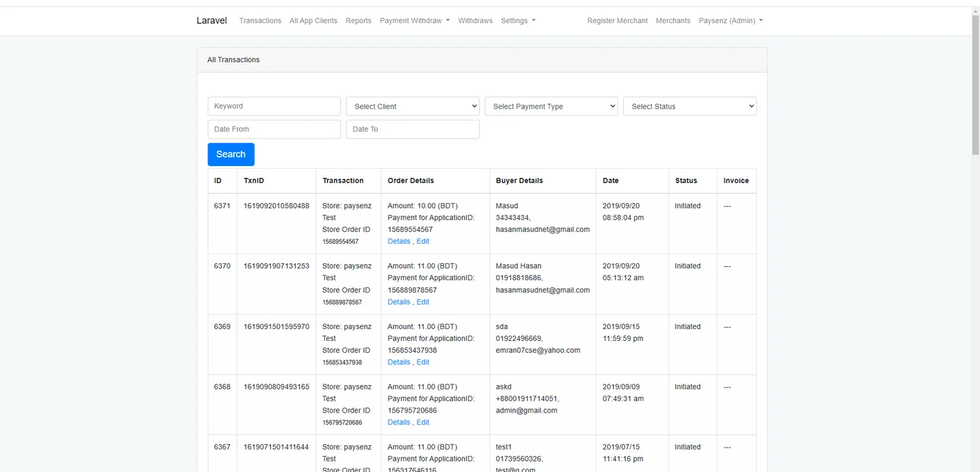The image size is (980, 472).
Task: Open Register Merchant page
Action: 617,21
